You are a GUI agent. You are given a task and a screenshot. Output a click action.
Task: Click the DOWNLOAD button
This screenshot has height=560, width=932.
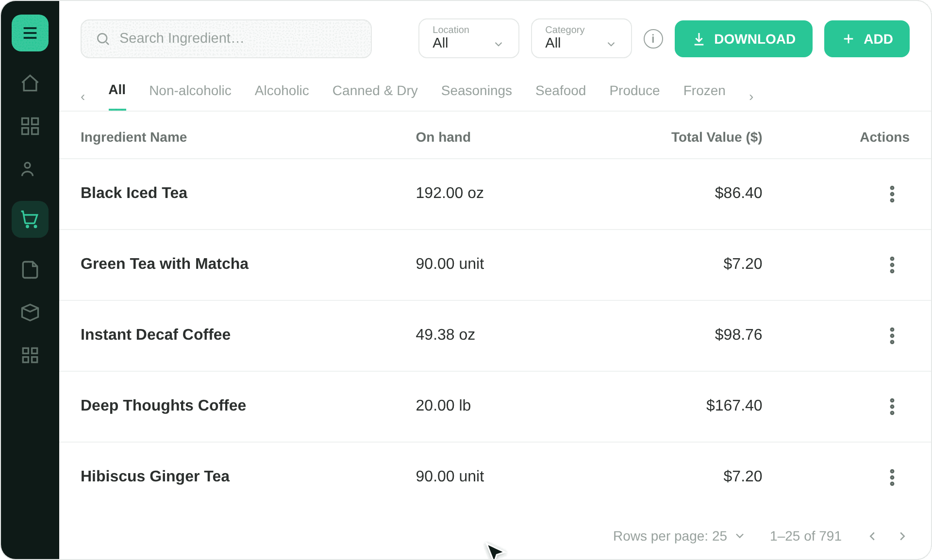point(744,39)
